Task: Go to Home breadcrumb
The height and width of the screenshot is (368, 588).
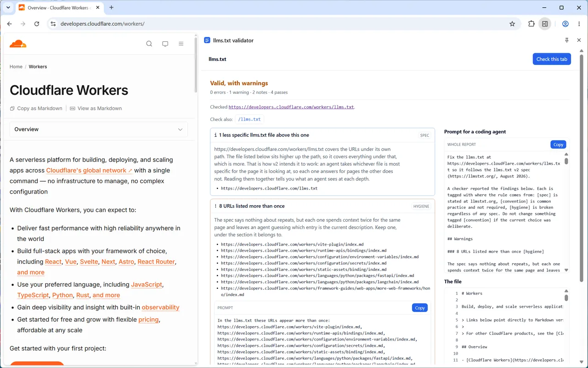Action: [x=16, y=67]
